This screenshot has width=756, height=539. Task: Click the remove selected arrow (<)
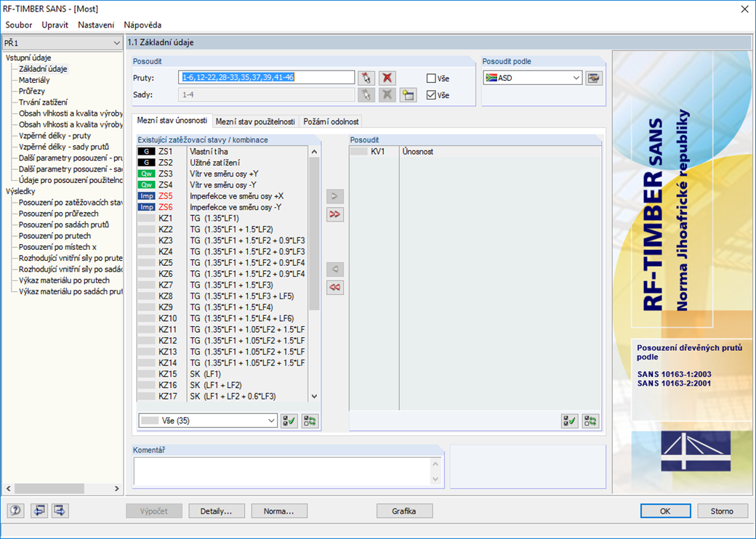point(334,269)
